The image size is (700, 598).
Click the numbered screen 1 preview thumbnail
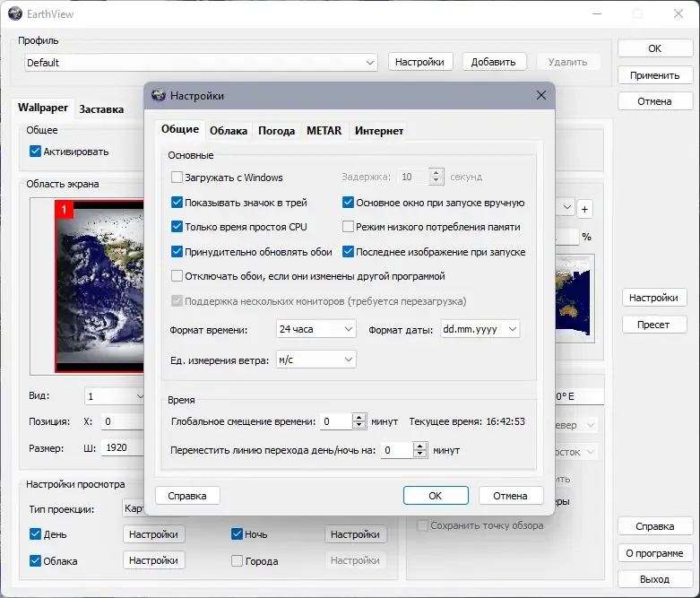point(99,286)
